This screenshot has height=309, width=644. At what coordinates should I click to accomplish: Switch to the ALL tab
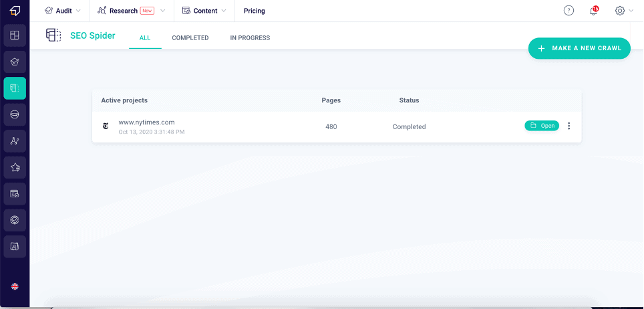click(145, 38)
